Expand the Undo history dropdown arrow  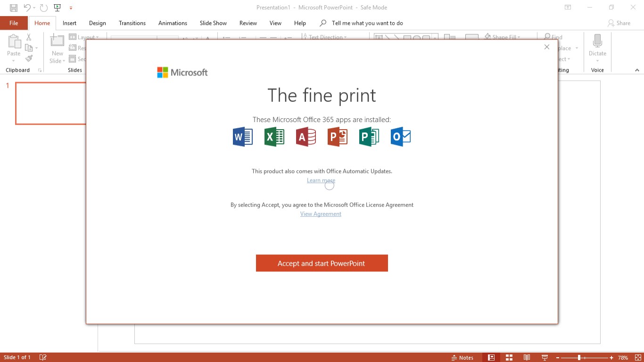pyautogui.click(x=34, y=8)
